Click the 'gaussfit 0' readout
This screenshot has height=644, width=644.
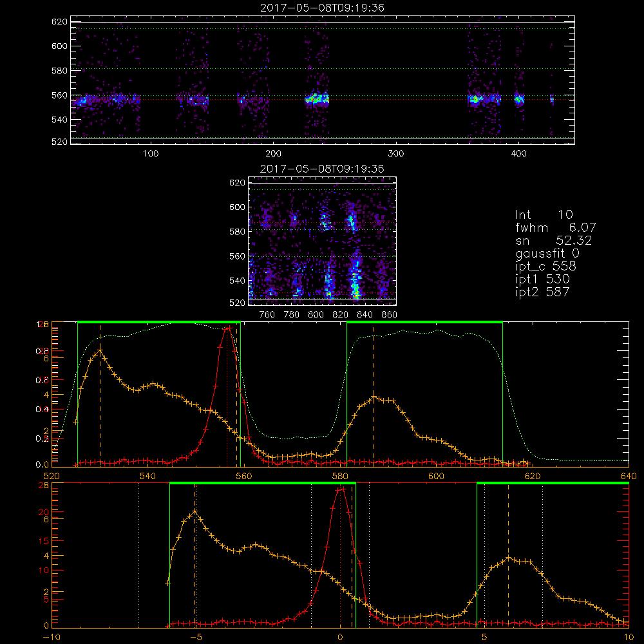[547, 253]
